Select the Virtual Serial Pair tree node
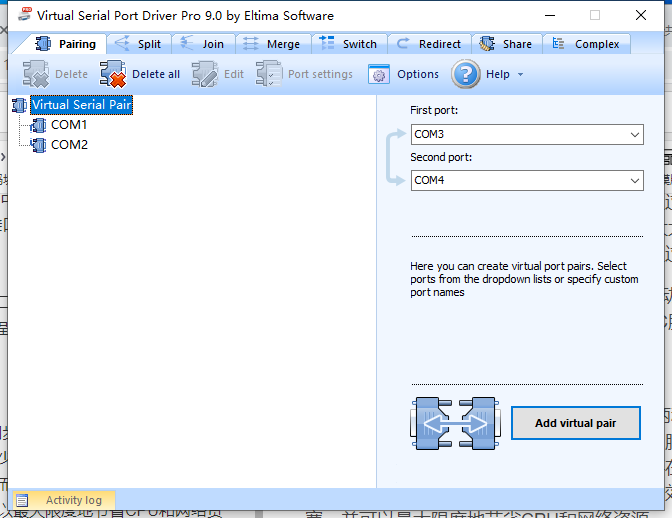 pos(81,105)
